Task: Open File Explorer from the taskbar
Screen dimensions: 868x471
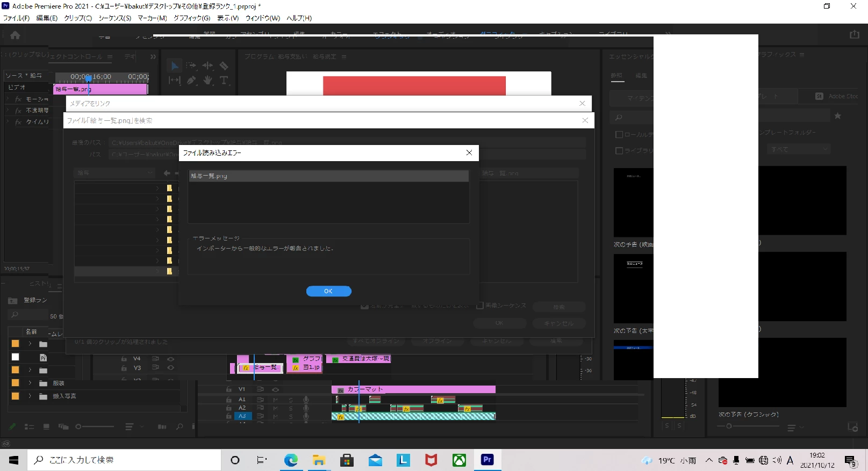Action: (319, 460)
